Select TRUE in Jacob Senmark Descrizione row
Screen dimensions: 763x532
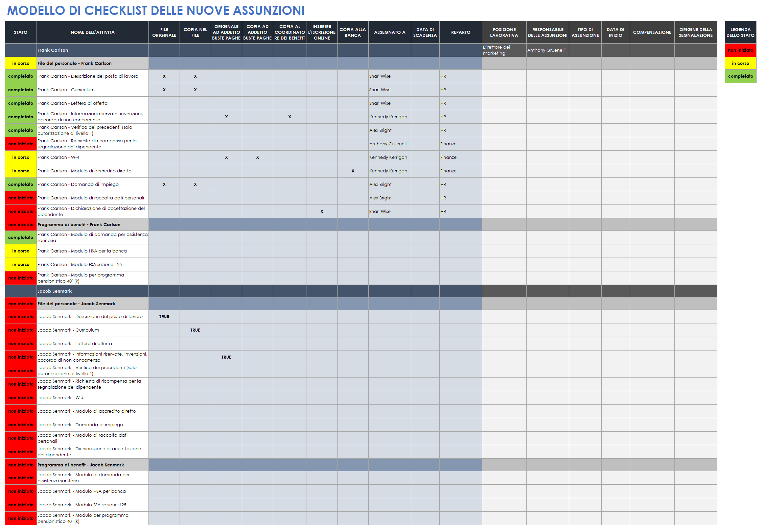tap(164, 316)
